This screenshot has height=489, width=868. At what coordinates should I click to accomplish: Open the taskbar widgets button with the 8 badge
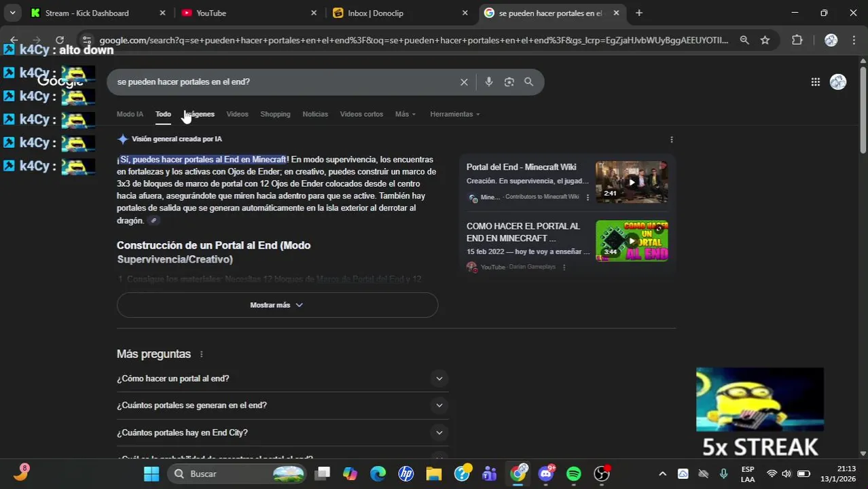pos(20,473)
